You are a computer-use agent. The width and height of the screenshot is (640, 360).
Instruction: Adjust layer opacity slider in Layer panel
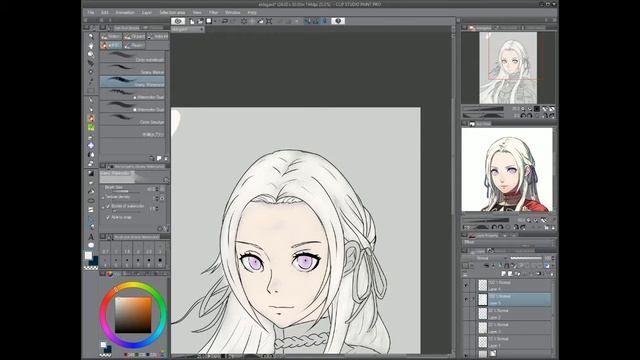pos(527,258)
